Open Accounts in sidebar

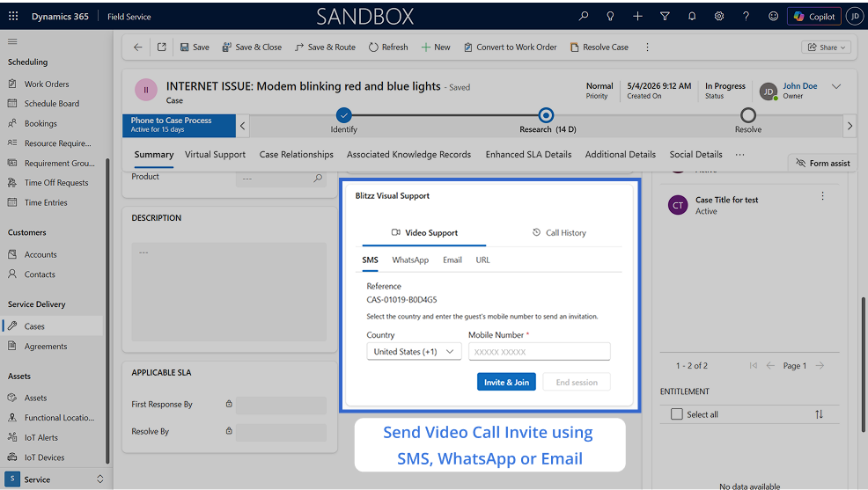pos(40,254)
